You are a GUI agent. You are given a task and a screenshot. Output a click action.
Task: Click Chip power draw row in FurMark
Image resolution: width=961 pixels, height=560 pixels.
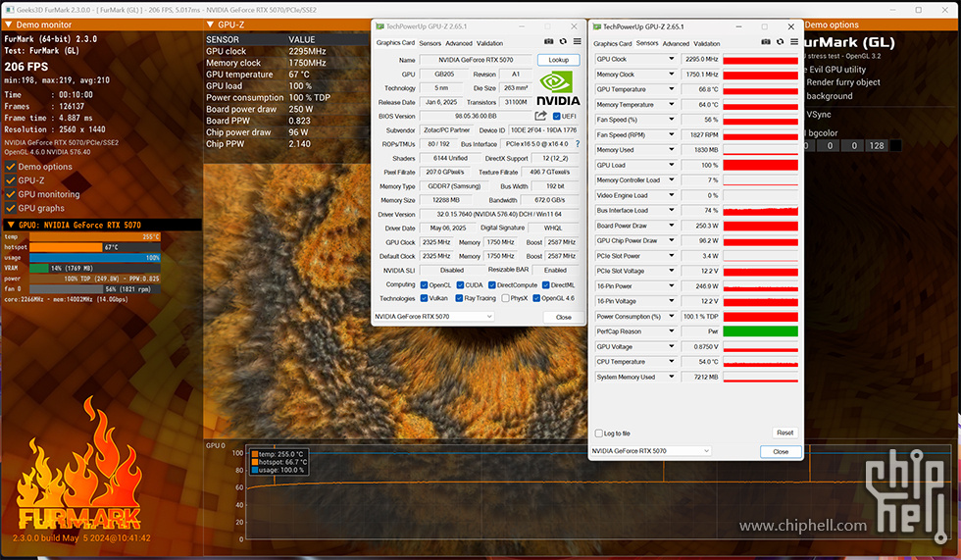(x=286, y=132)
